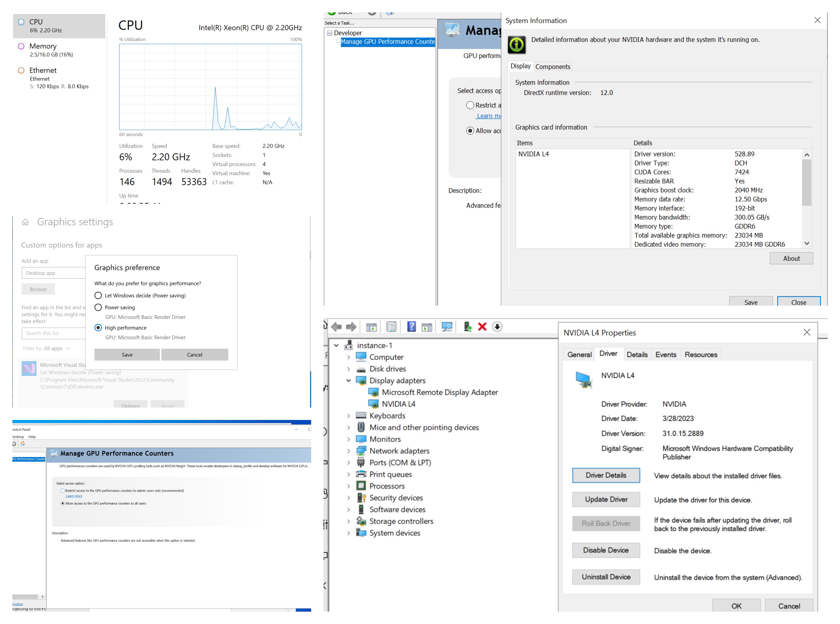The height and width of the screenshot is (624, 840).
Task: Select the Power saving radio option
Action: coord(98,307)
